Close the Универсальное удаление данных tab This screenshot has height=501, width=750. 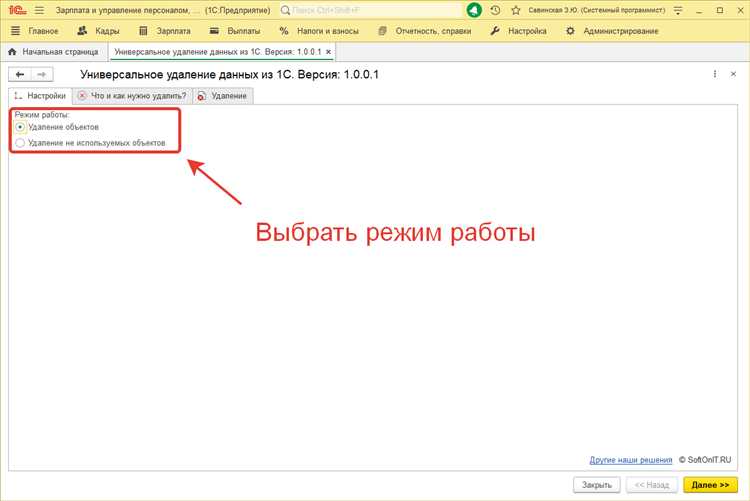pyautogui.click(x=329, y=52)
